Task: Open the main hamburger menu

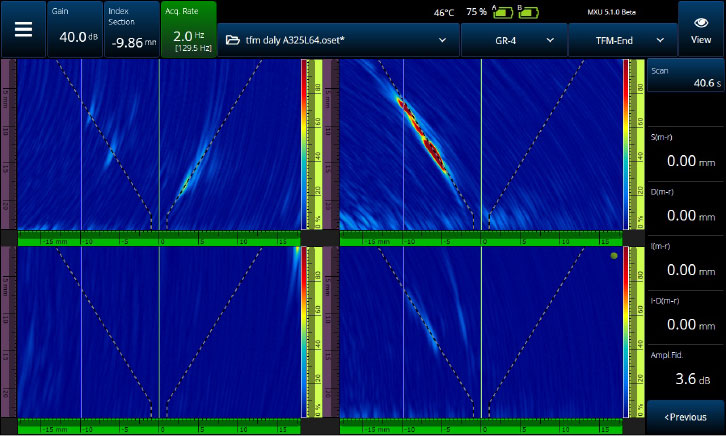Action: pos(22,28)
